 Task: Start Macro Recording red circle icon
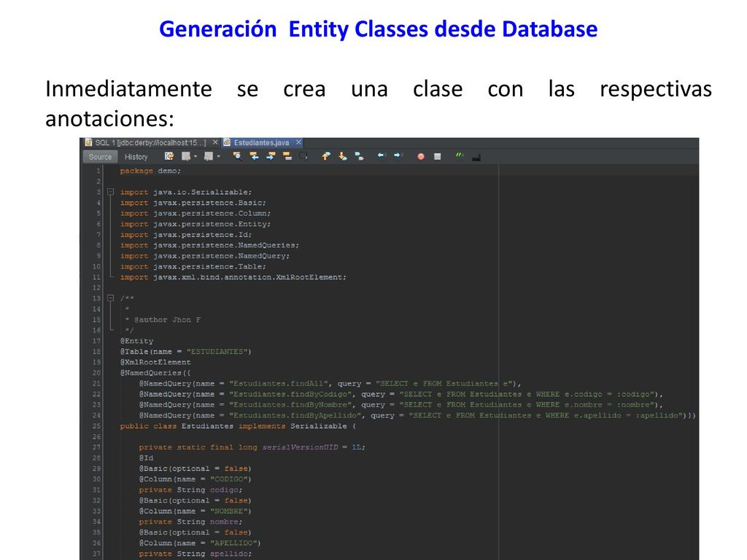click(421, 157)
